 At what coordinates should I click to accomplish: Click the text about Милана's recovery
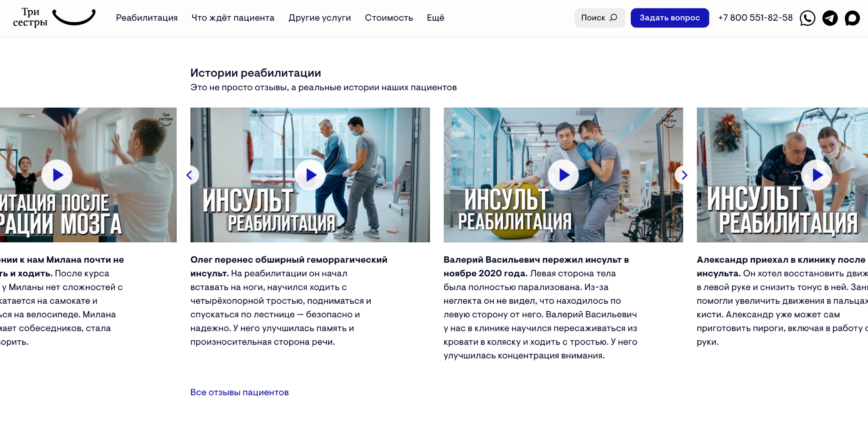62,301
